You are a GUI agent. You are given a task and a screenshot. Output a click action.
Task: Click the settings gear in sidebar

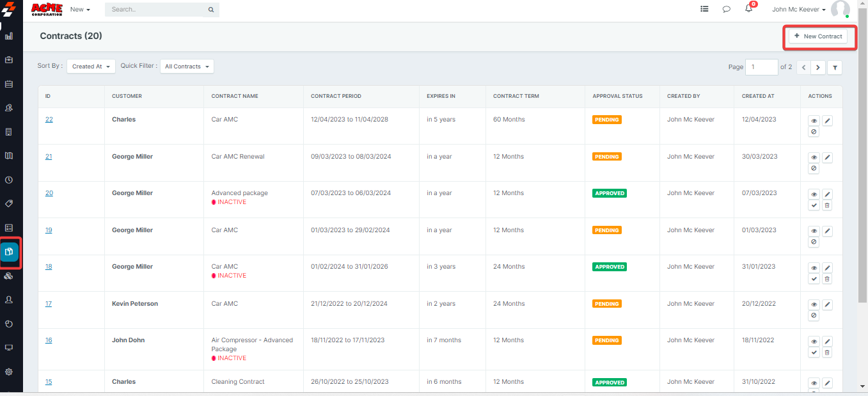tap(9, 372)
